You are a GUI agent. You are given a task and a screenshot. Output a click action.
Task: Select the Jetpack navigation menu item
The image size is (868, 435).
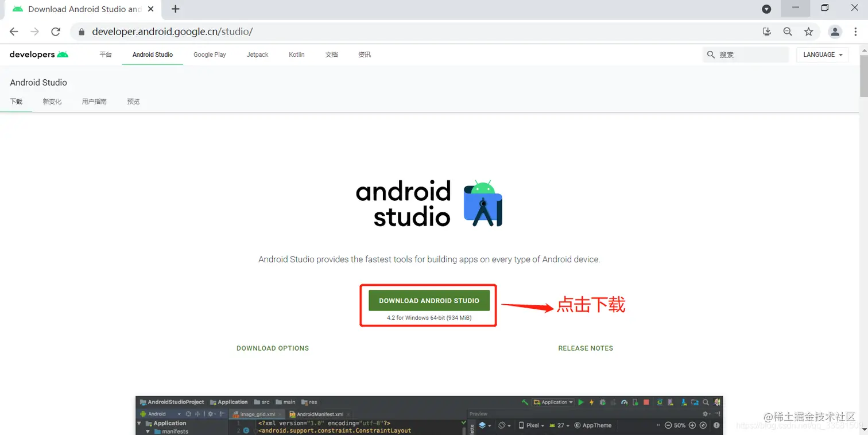(x=257, y=55)
